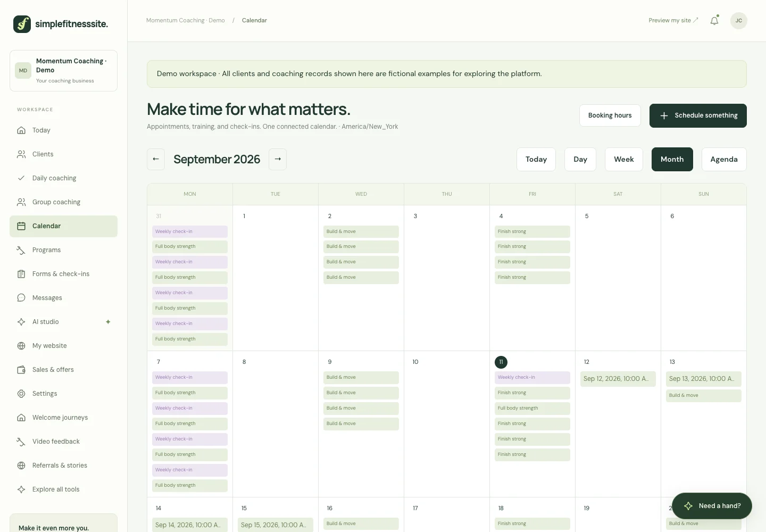The height and width of the screenshot is (532, 766).
Task: Click the Group coaching icon
Action: [x=21, y=202]
